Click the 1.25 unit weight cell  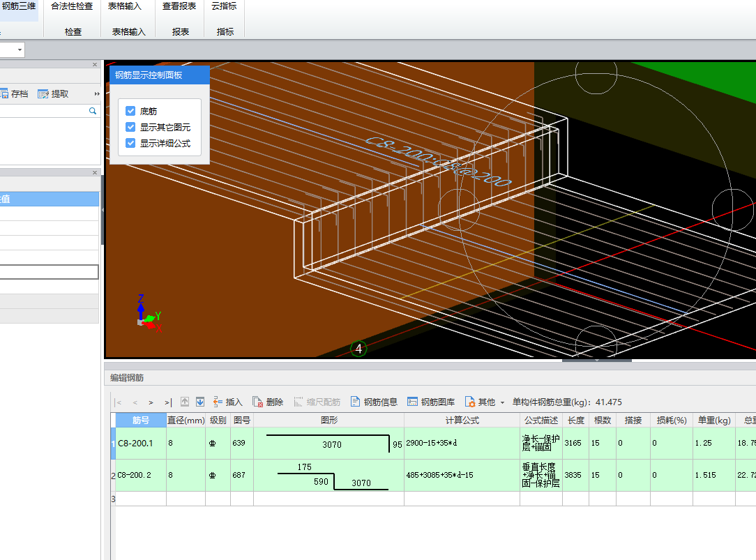pos(714,444)
